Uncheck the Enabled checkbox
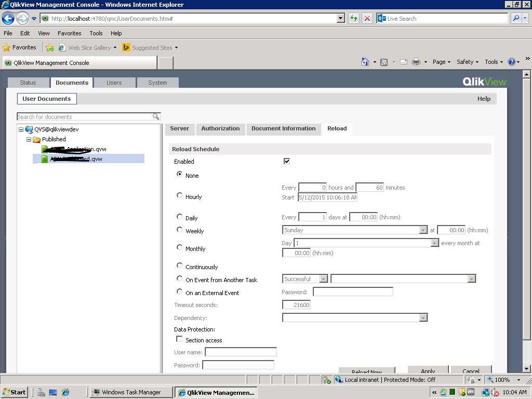 pyautogui.click(x=286, y=161)
